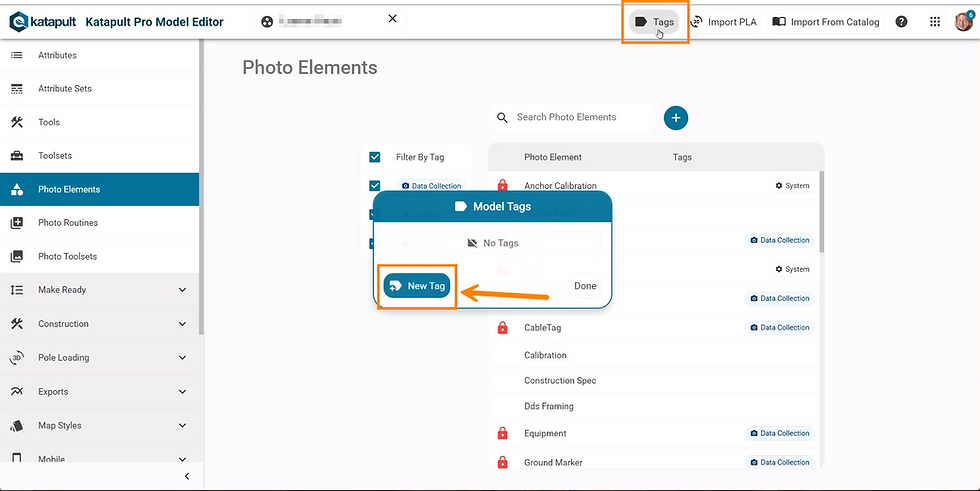Screen dimensions: 980x491
Task: Select Construction Spec photo element
Action: coord(560,380)
